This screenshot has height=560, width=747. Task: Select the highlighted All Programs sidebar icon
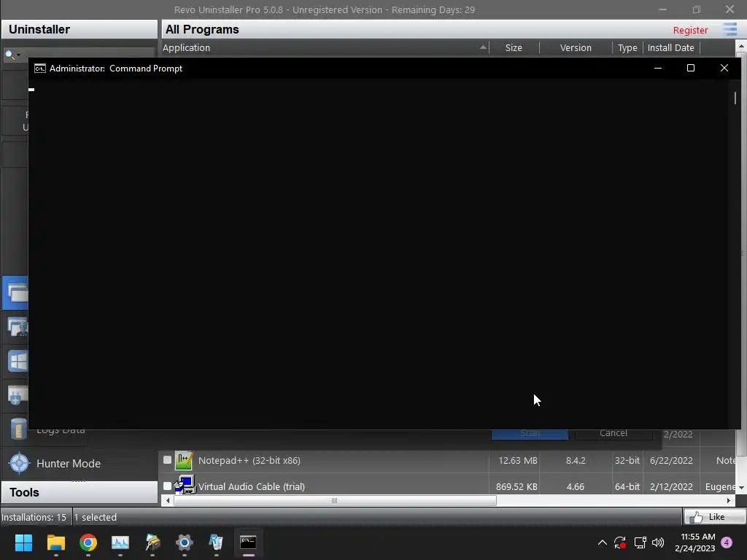(16, 293)
